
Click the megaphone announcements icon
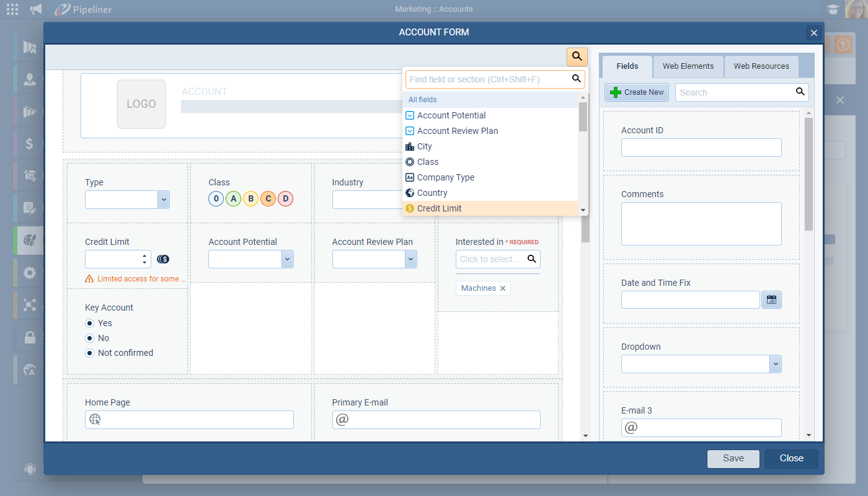pos(36,9)
